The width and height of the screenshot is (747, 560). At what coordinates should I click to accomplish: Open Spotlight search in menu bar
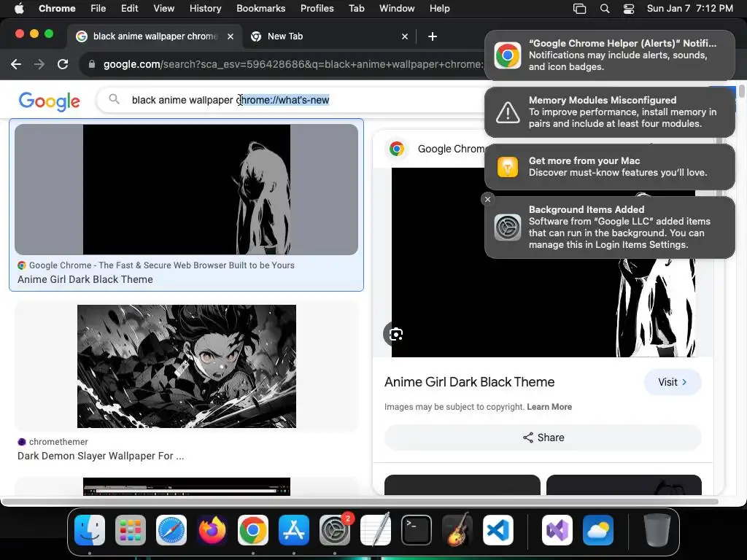[605, 9]
